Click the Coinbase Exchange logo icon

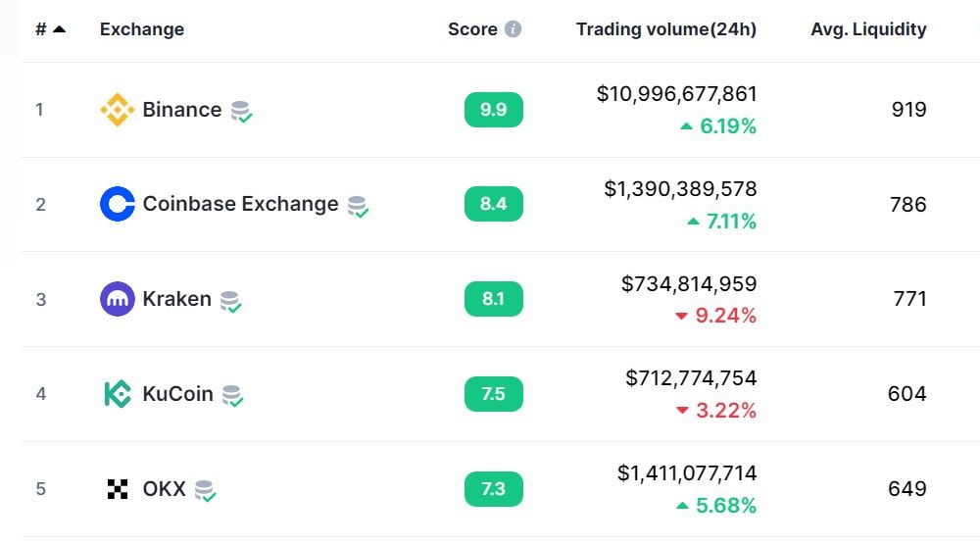click(x=118, y=204)
